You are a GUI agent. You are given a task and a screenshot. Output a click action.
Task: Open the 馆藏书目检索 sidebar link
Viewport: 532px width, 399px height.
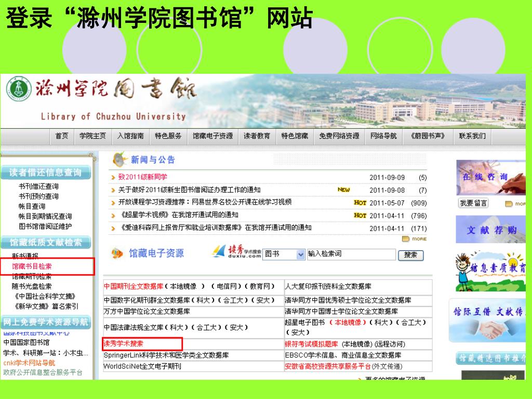[32, 267]
